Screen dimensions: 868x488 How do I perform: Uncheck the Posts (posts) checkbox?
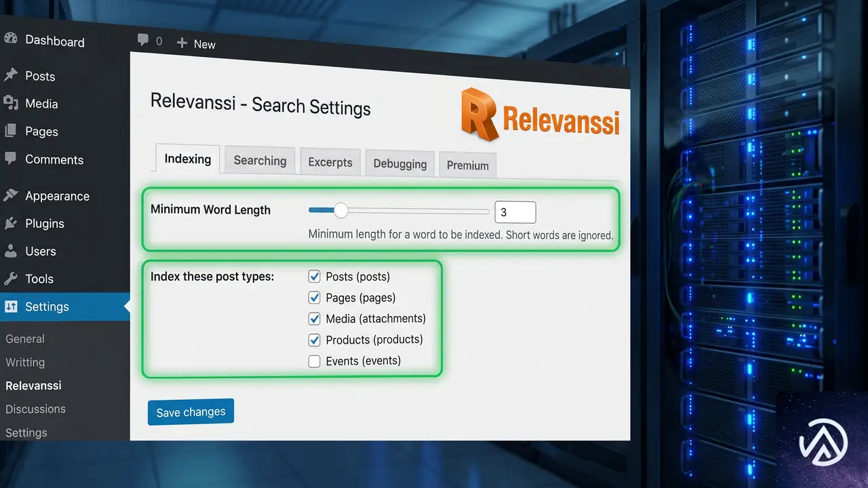(x=314, y=277)
